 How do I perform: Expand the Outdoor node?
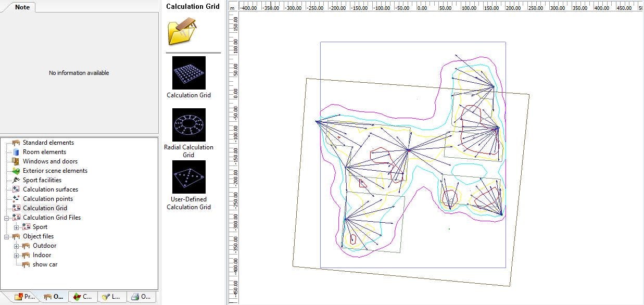17,246
